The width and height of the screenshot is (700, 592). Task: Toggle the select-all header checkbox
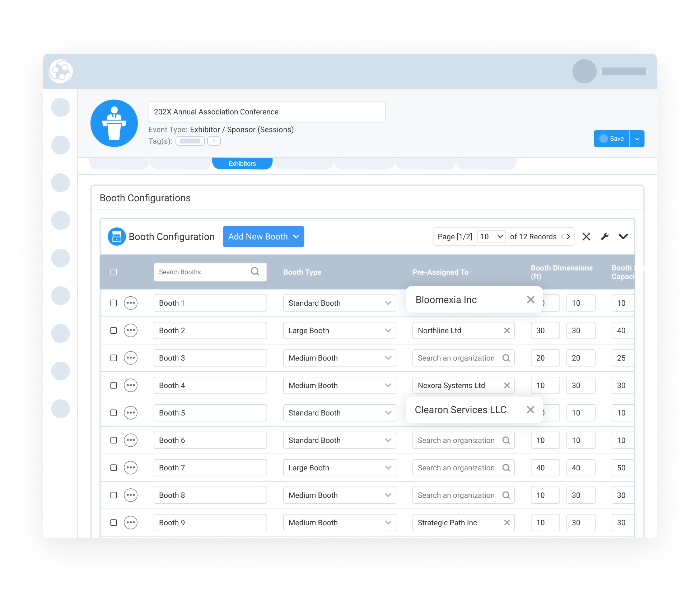click(113, 272)
